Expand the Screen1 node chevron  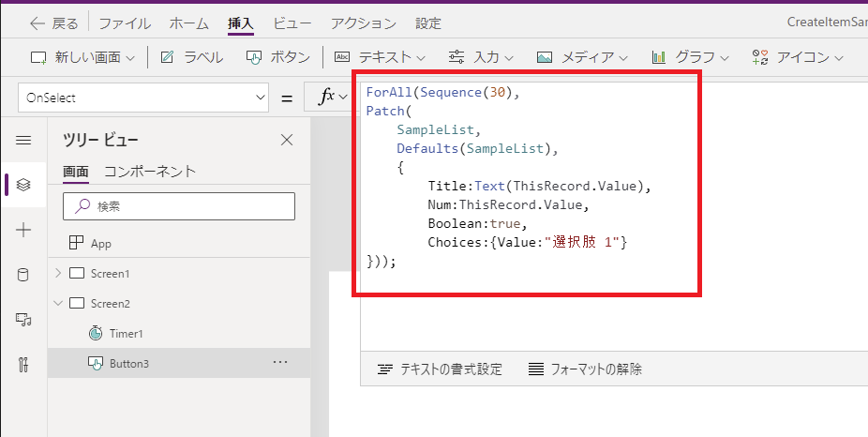tap(58, 273)
